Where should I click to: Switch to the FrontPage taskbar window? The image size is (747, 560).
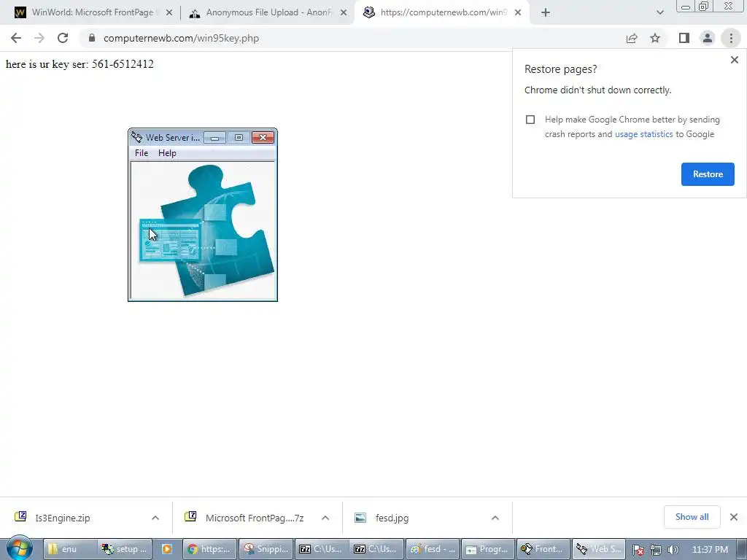(x=543, y=549)
